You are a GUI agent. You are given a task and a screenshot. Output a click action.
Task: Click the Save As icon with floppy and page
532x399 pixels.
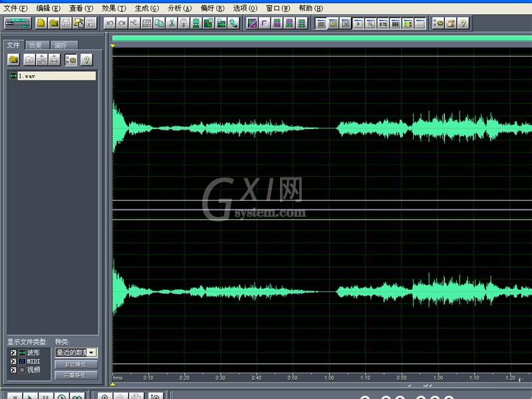click(78, 23)
